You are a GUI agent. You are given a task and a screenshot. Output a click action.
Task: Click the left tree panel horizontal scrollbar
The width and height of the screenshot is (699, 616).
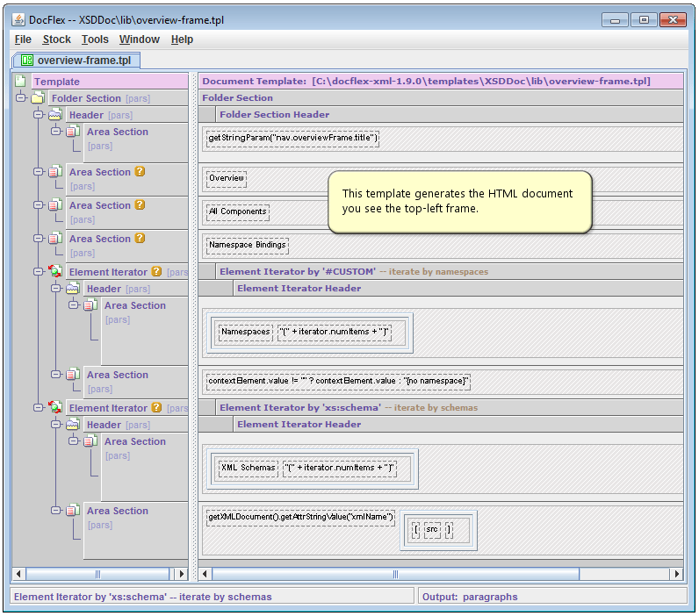(x=97, y=574)
